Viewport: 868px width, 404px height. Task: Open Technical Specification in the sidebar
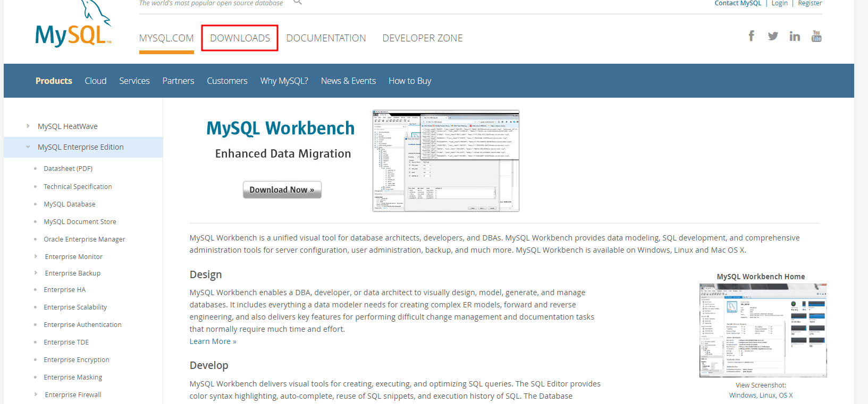point(78,186)
